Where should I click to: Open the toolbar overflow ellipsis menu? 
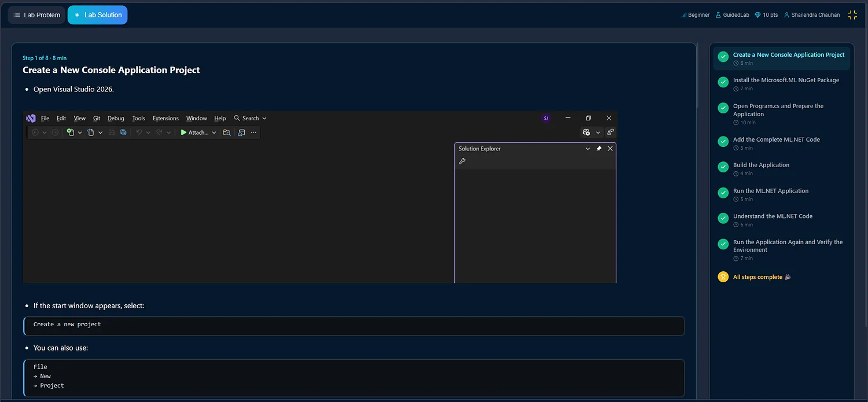253,132
